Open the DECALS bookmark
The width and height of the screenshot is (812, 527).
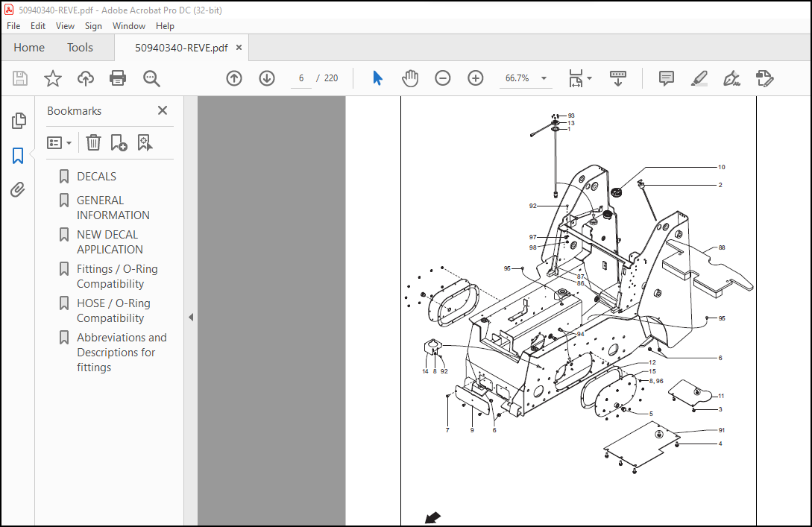pyautogui.click(x=96, y=177)
